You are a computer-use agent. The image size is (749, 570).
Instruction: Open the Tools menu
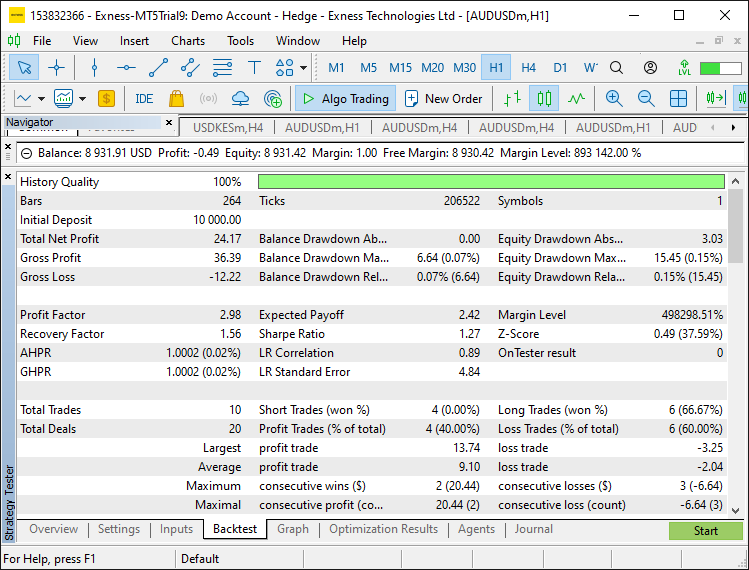point(240,41)
